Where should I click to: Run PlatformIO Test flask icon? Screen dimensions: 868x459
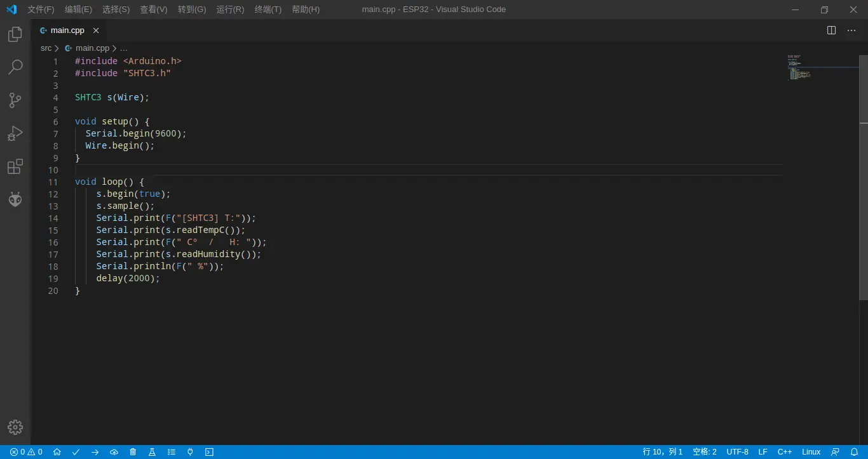pos(152,452)
